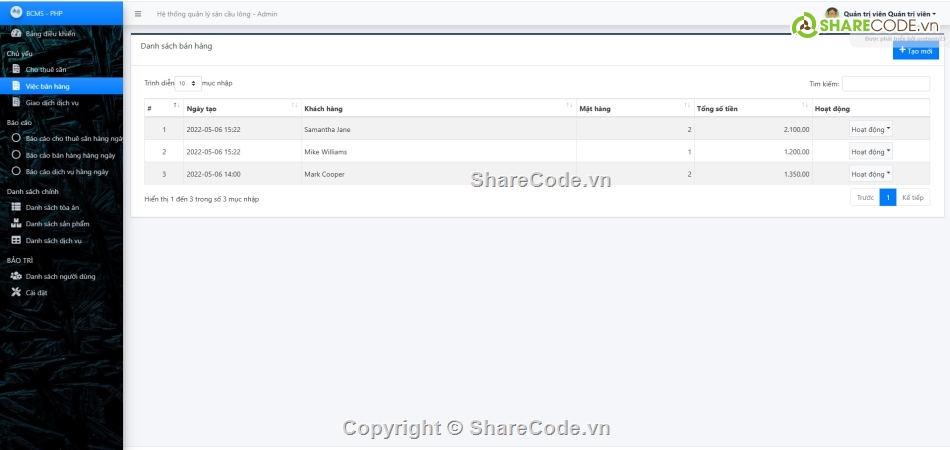Click the Cho thuê sân document icon
The width and height of the screenshot is (950, 450).
[x=16, y=69]
